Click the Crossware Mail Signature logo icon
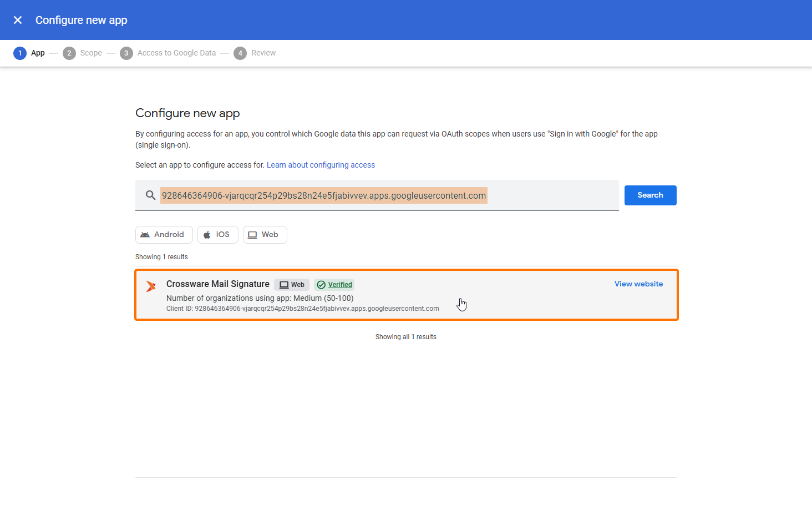 pos(151,286)
